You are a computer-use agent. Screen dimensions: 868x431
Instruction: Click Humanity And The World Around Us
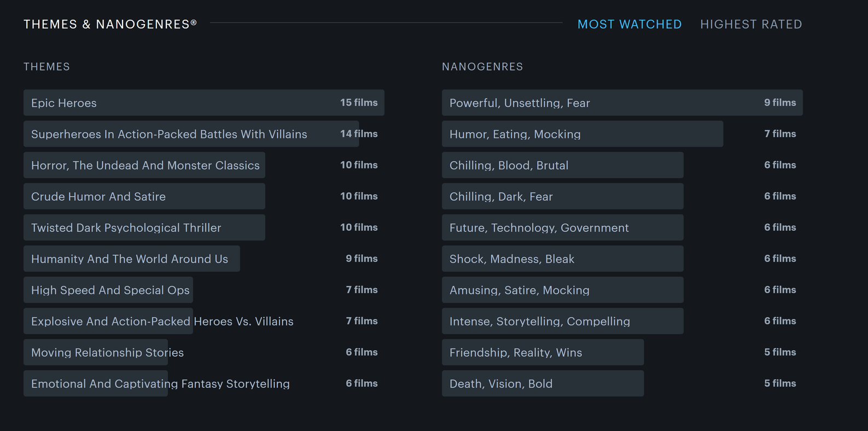click(x=130, y=259)
